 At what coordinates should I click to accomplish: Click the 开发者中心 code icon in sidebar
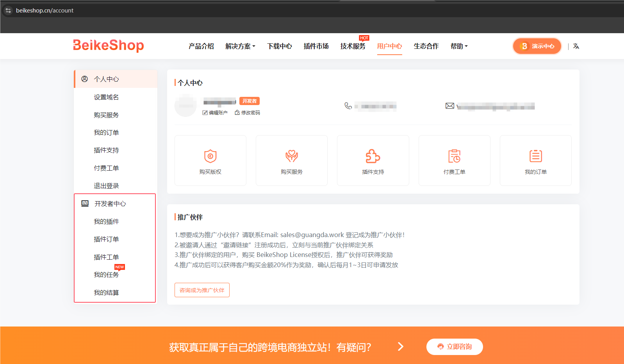tap(85, 203)
